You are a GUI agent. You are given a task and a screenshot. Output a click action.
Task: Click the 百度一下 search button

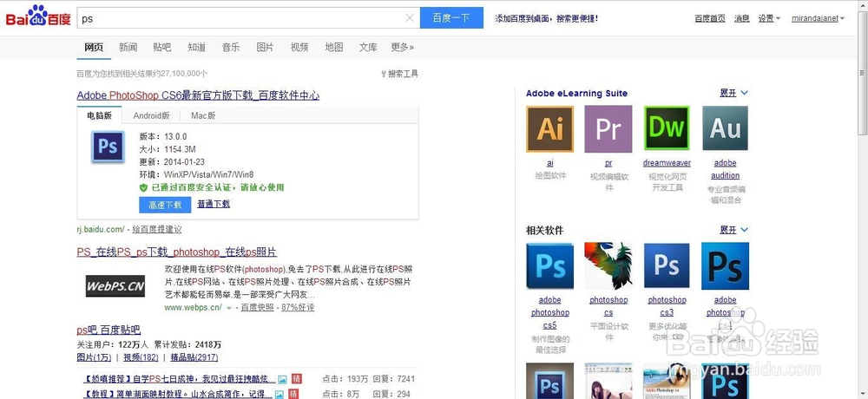click(x=451, y=17)
